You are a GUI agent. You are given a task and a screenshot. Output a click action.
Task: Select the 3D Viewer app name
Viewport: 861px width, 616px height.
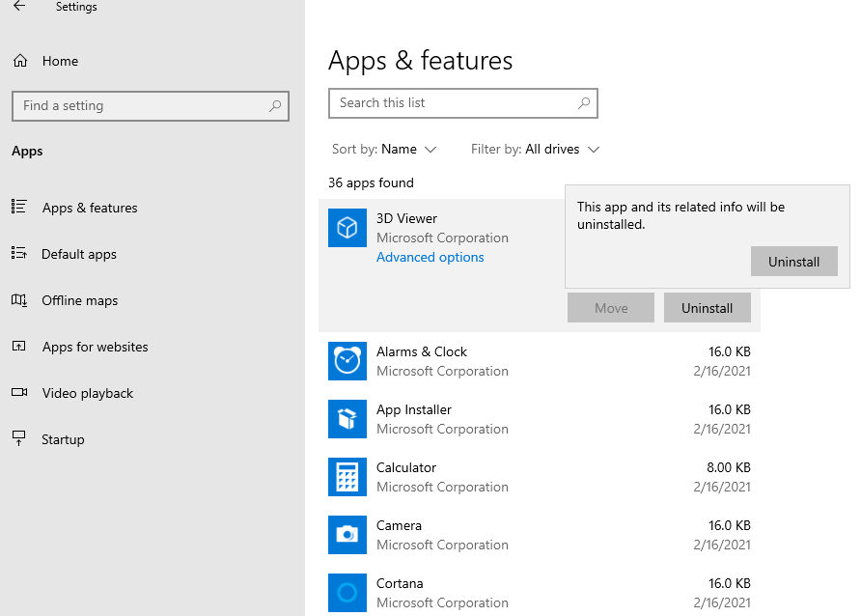click(406, 218)
